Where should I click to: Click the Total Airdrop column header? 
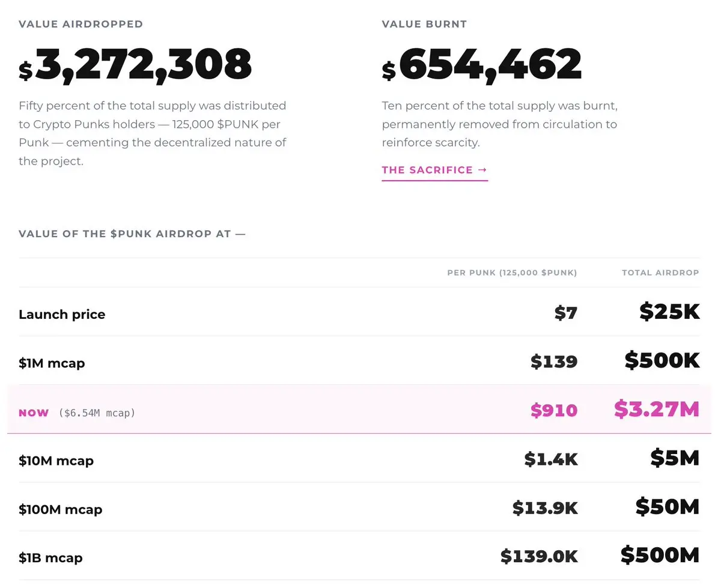coord(660,273)
